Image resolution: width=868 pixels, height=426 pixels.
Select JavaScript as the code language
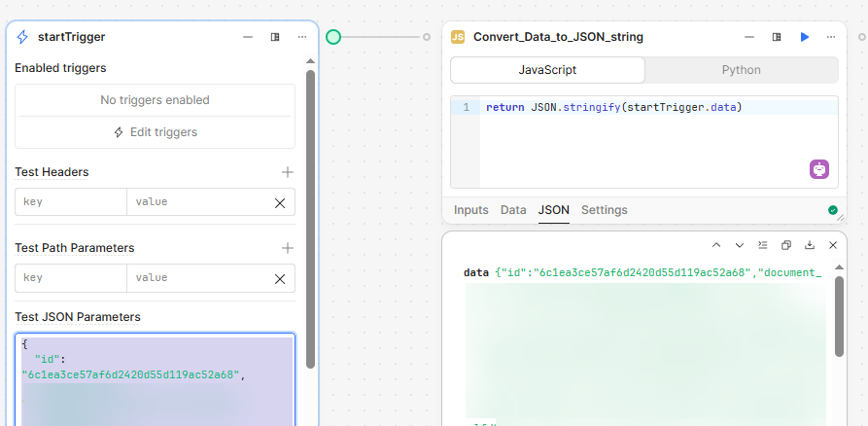[x=547, y=70]
